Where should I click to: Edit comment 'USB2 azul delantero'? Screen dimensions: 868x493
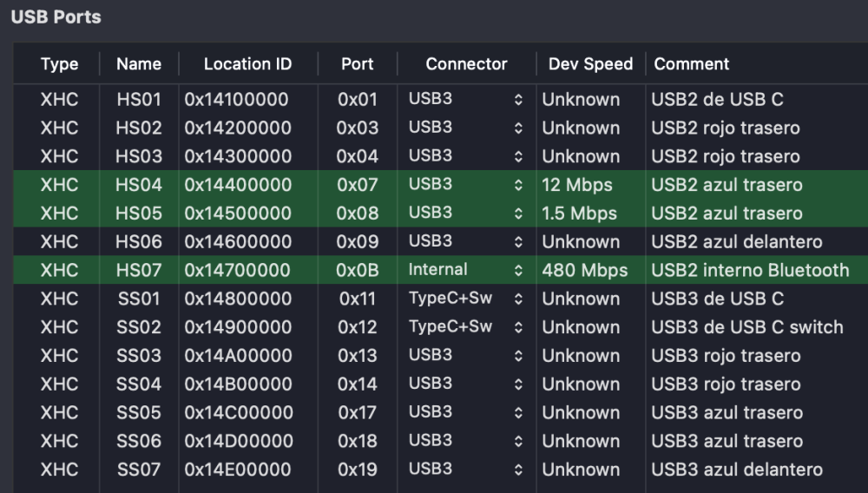point(736,242)
